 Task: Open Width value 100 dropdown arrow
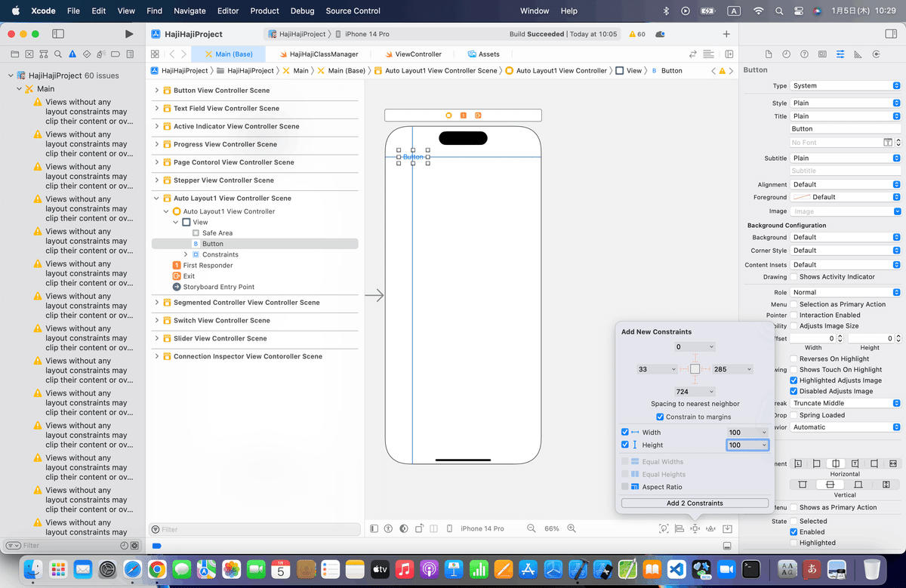pyautogui.click(x=764, y=433)
